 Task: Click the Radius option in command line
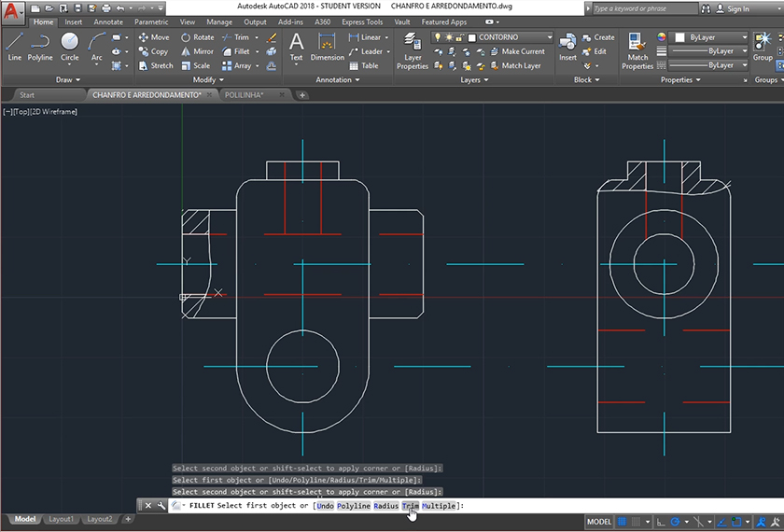pos(386,506)
